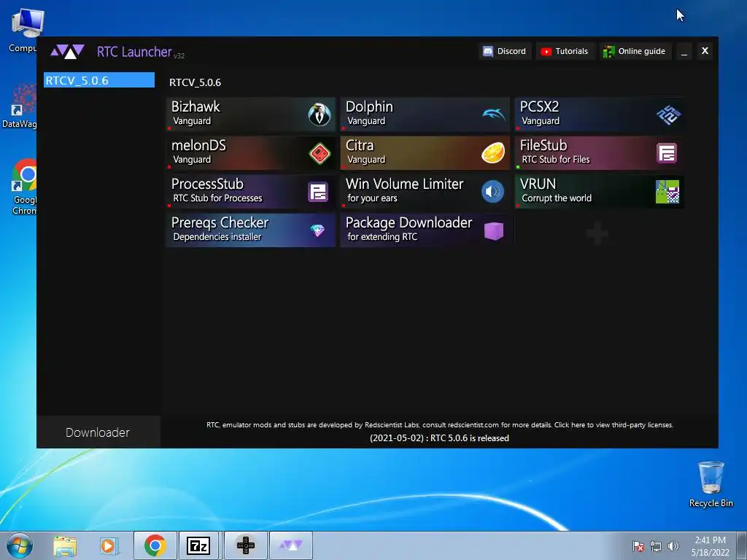Click the PCSX2 title text
The width and height of the screenshot is (747, 560).
click(x=539, y=106)
